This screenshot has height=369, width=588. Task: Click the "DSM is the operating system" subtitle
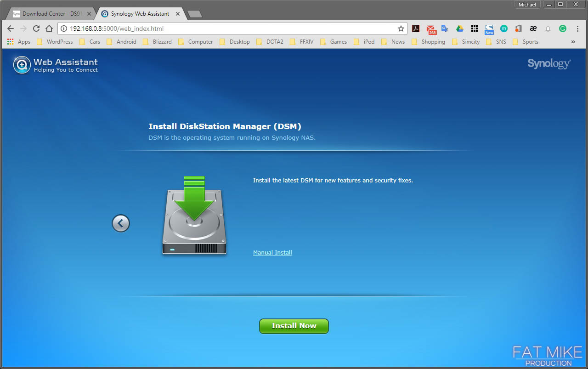tap(232, 137)
